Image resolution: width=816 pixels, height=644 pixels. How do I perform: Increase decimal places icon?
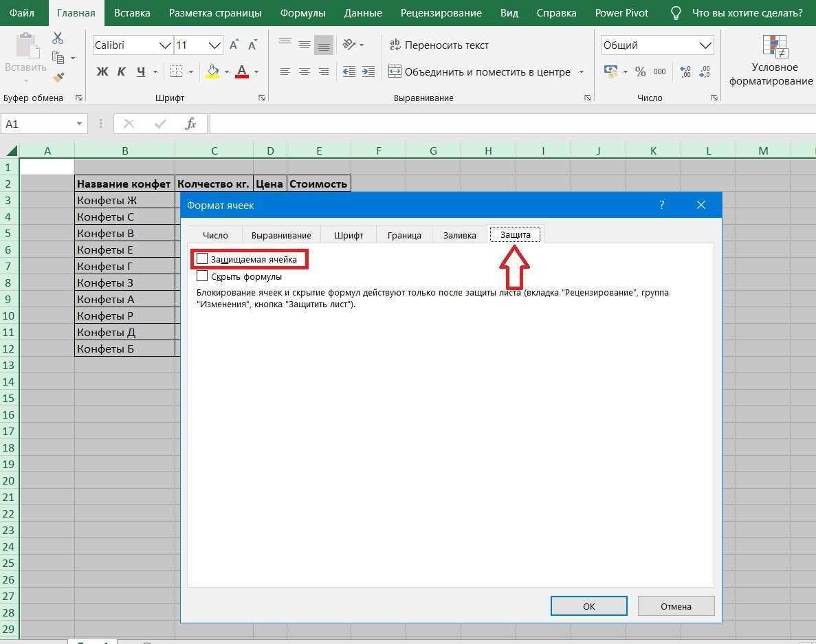[x=685, y=71]
